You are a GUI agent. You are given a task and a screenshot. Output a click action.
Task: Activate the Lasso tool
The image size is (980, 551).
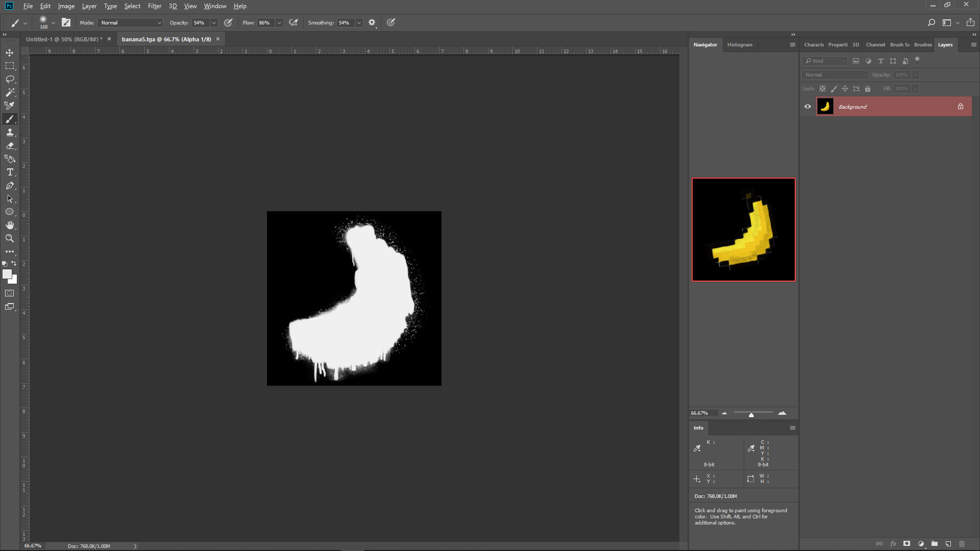coord(10,79)
